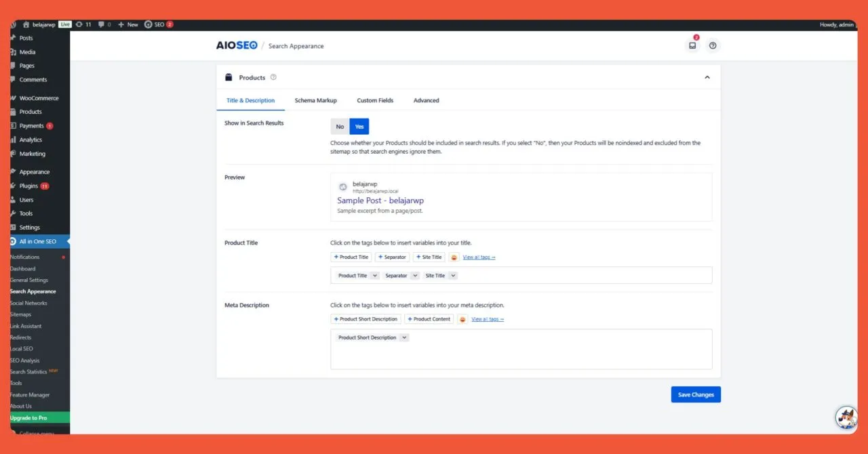Open View all tags link for meta description
The height and width of the screenshot is (454, 868).
488,318
